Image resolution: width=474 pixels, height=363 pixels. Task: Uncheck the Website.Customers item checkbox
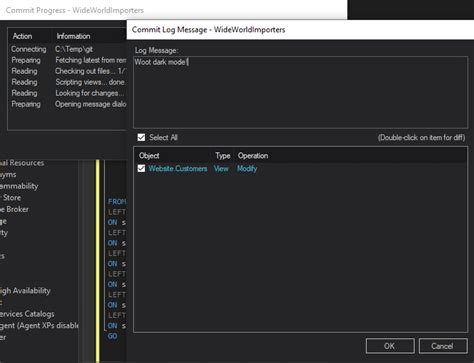point(141,168)
